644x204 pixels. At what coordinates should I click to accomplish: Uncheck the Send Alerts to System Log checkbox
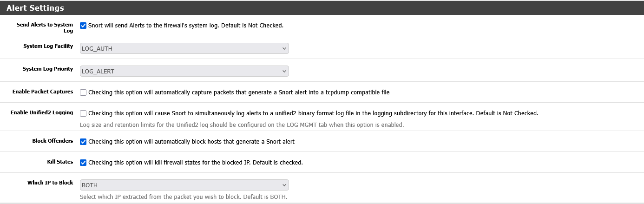click(83, 26)
